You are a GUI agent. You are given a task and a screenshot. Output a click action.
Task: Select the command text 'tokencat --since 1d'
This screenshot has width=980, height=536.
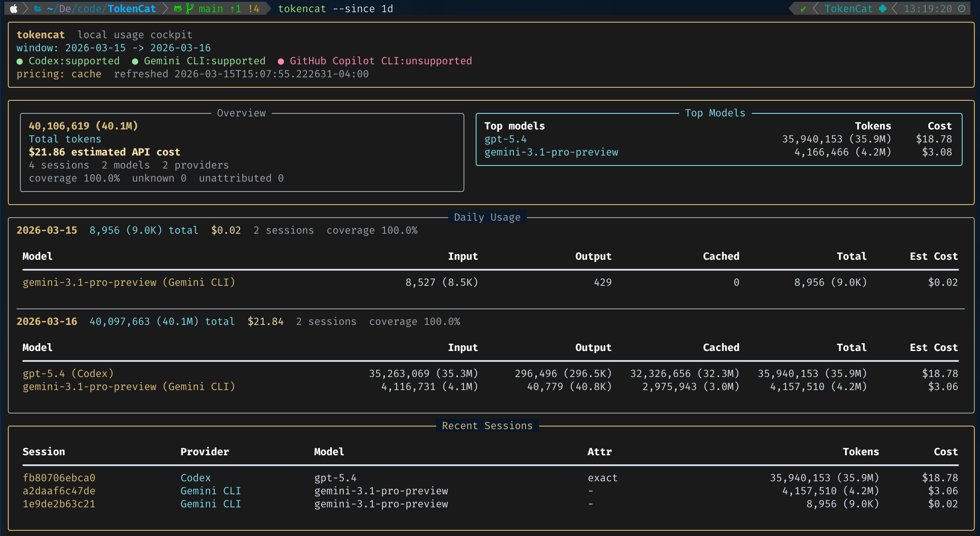[x=335, y=9]
